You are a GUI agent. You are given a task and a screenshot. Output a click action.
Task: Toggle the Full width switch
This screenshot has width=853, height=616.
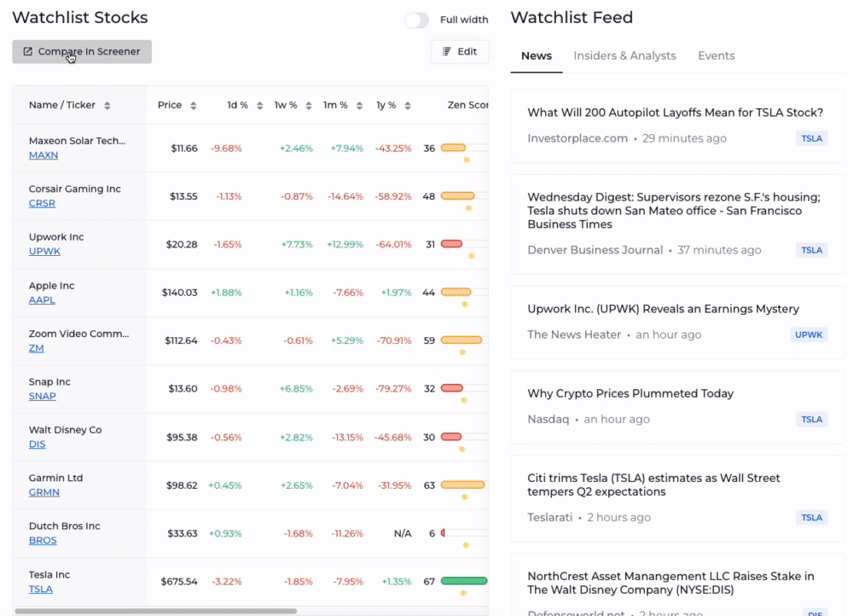[x=417, y=20]
